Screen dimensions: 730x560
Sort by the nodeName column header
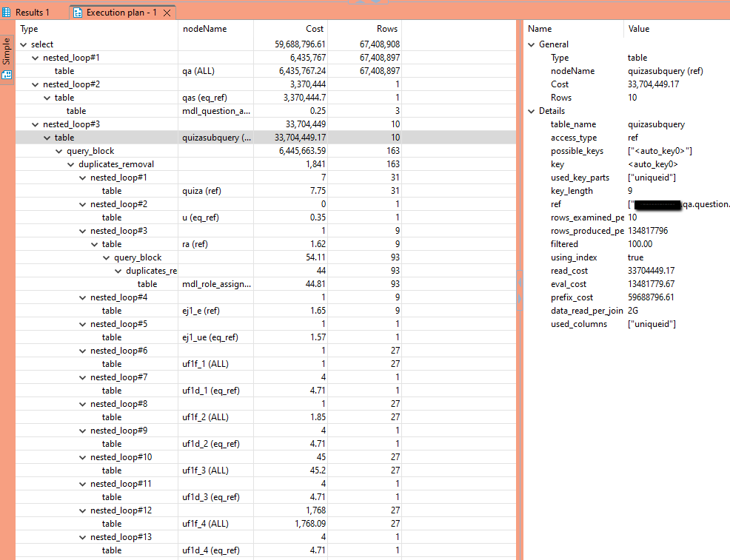pyautogui.click(x=204, y=29)
